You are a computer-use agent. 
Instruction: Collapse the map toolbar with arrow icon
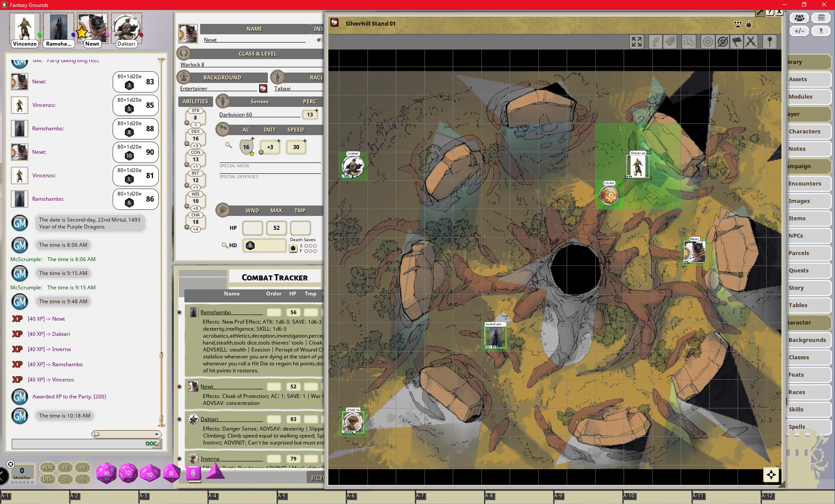pyautogui.click(x=738, y=24)
